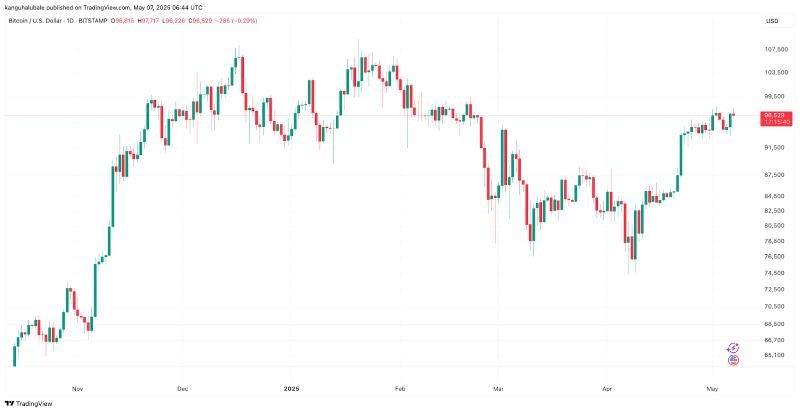Click the USD currency label above the price axis
800x412 pixels.
772,21
